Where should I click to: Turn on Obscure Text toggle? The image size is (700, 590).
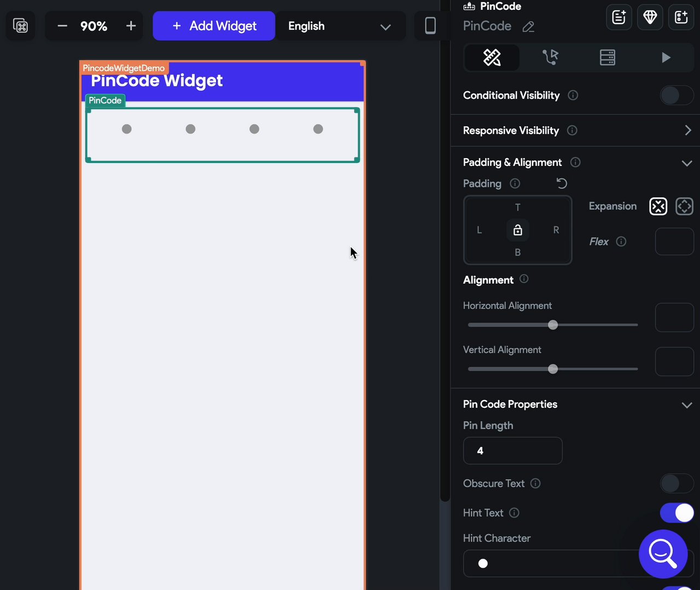pyautogui.click(x=676, y=483)
